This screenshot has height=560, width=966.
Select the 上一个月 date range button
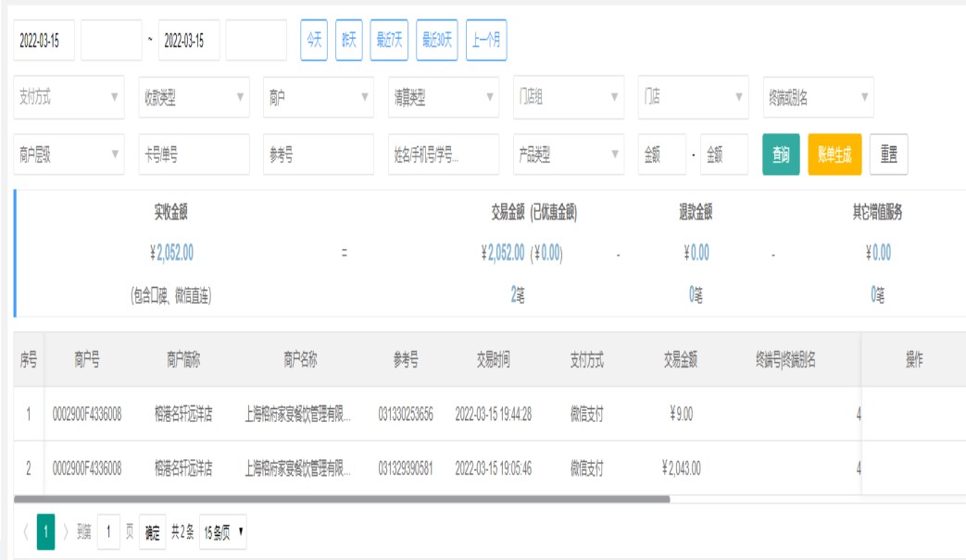[x=485, y=41]
